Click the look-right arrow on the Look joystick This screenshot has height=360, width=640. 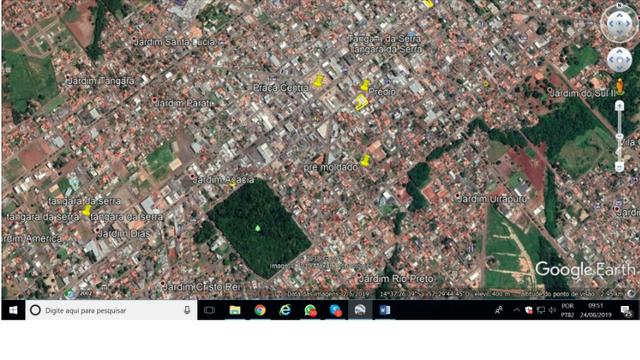tap(628, 24)
